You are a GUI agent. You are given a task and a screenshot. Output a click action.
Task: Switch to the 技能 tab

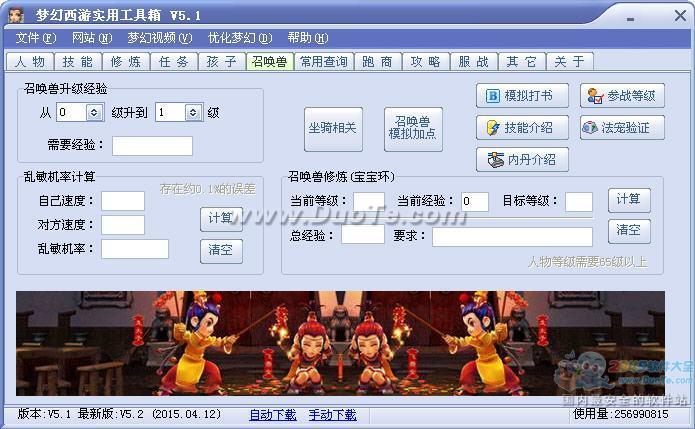[x=78, y=61]
